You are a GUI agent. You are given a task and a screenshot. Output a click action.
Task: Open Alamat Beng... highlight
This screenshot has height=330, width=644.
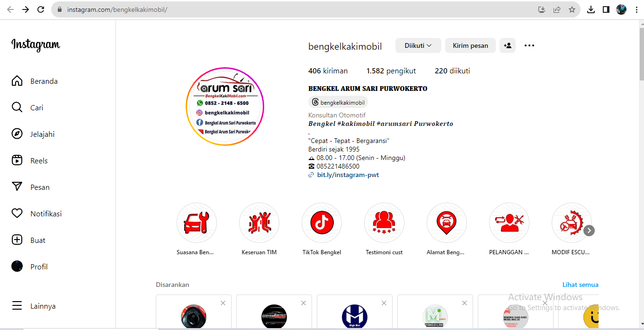coord(447,223)
